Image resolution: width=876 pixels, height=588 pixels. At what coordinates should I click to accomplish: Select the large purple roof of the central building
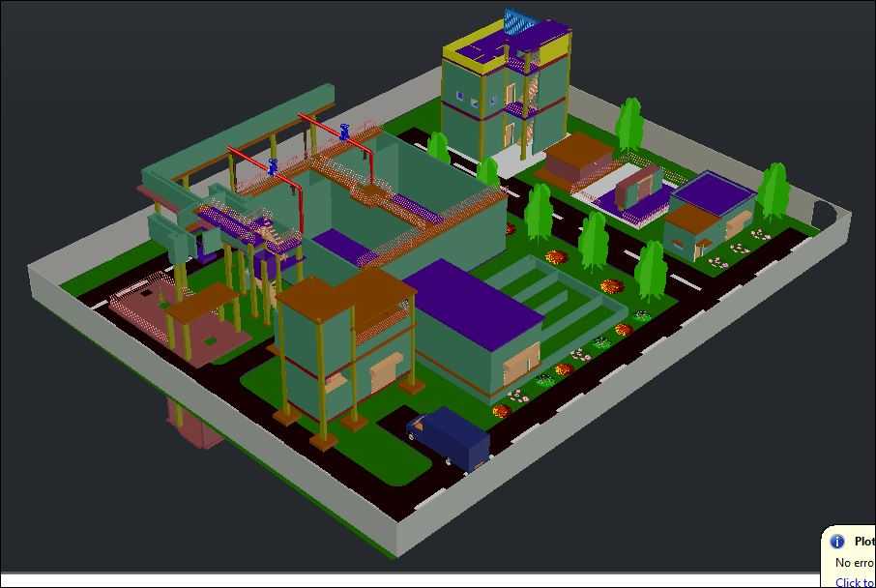(x=473, y=304)
